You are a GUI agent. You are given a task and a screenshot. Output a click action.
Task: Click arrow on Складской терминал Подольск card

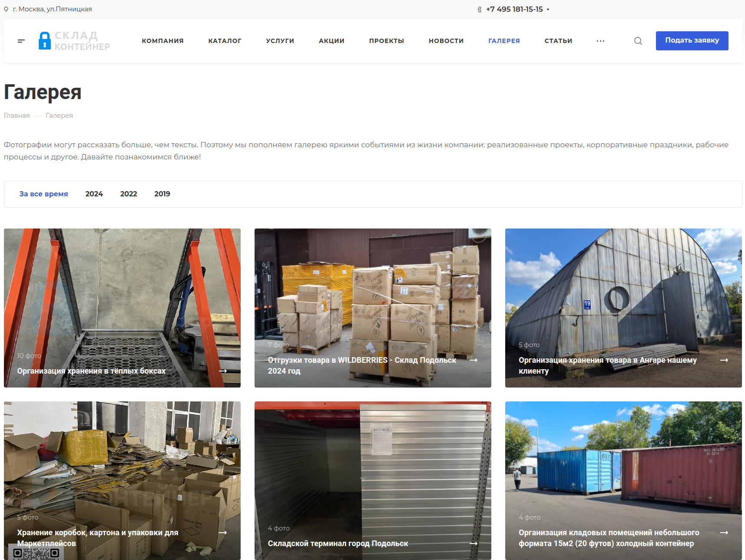(x=473, y=543)
